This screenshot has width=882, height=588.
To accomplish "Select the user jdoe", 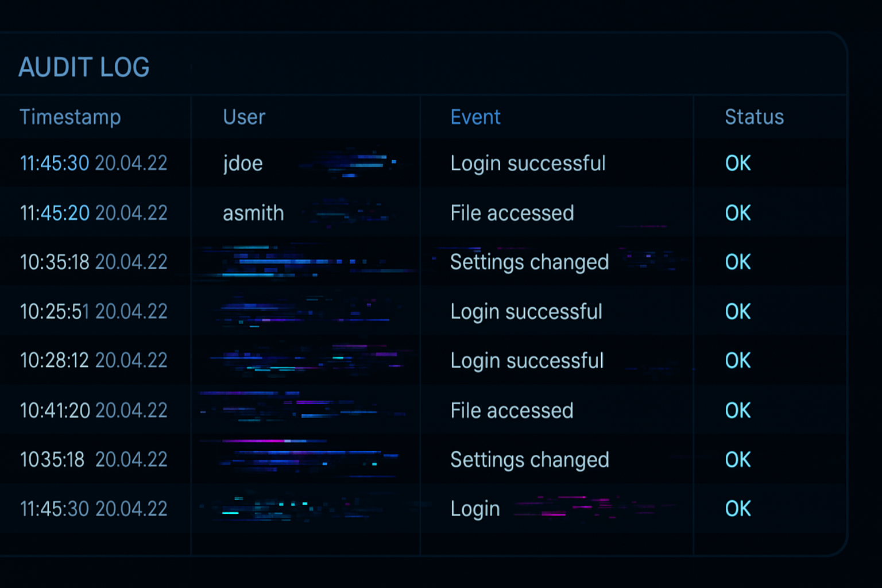I will click(243, 163).
